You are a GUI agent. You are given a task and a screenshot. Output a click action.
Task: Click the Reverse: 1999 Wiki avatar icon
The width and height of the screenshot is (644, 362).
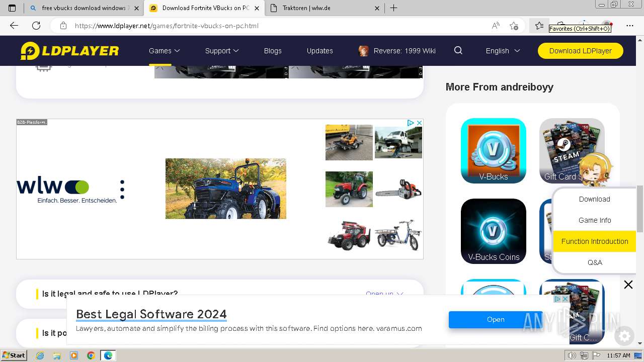363,51
